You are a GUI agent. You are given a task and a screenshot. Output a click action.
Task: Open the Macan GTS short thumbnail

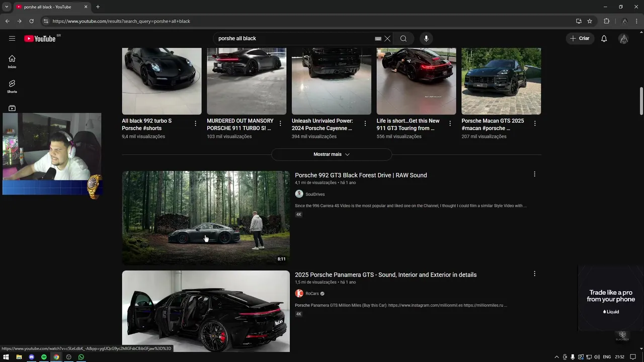point(501,81)
